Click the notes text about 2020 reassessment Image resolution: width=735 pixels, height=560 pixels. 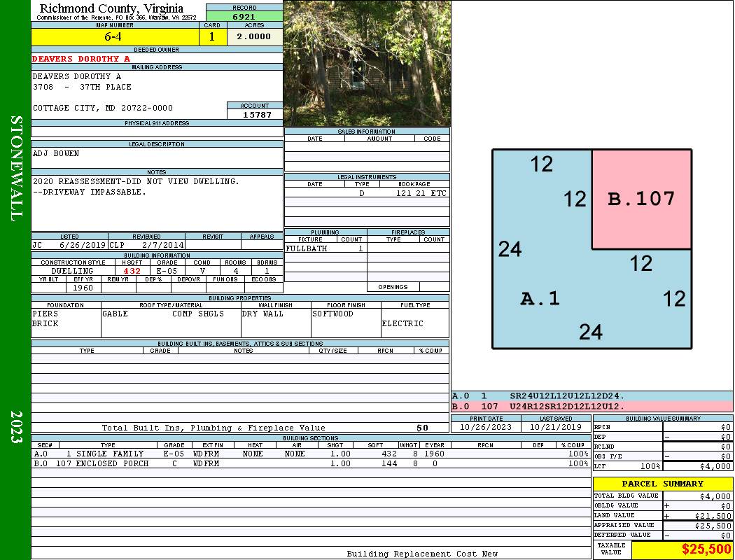[136, 181]
